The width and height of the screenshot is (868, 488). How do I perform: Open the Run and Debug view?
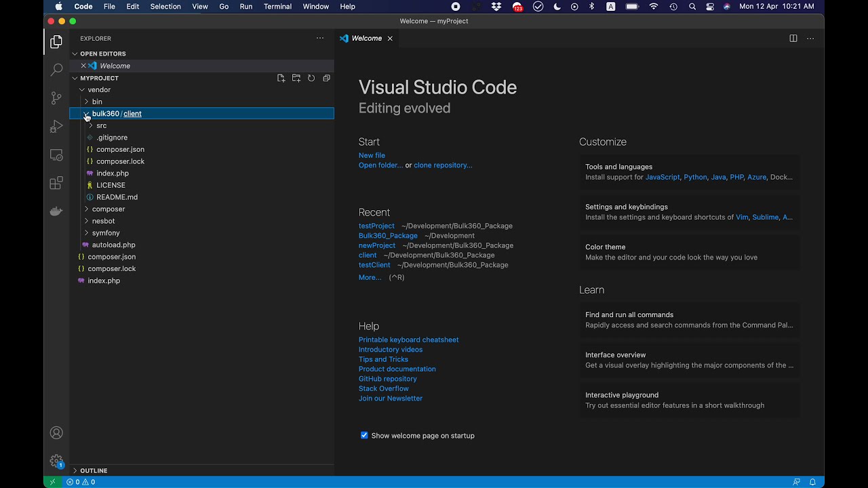[x=56, y=127]
